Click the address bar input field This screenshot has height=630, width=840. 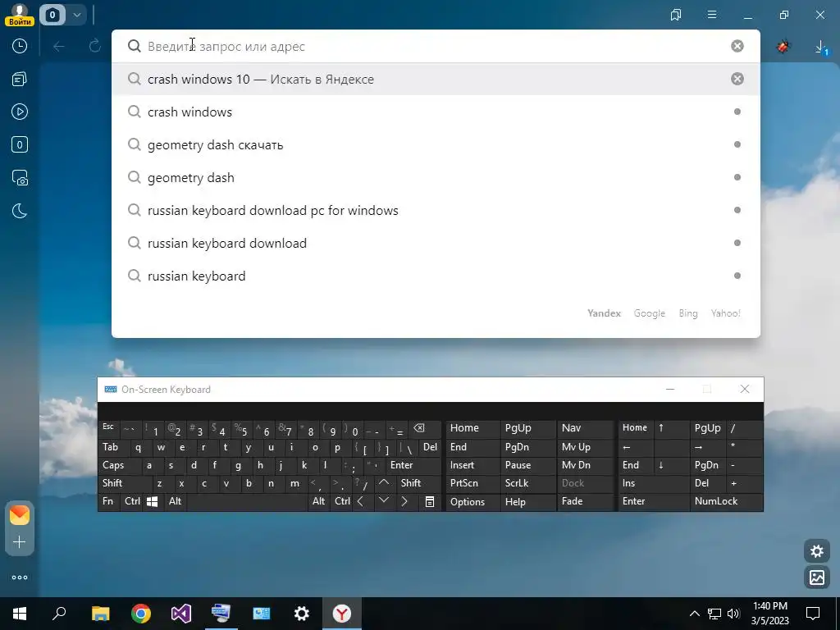(x=436, y=46)
